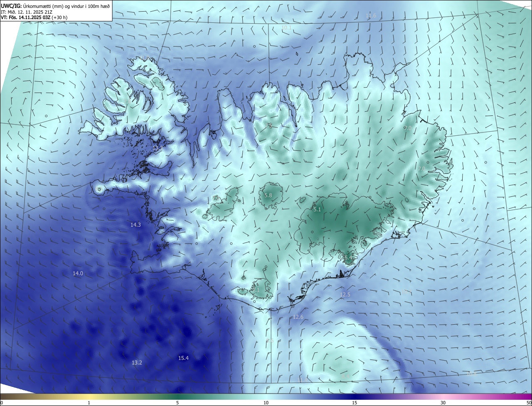Image resolution: width=532 pixels, height=406 pixels.
Task: Click the 5.8 value label on the glacier
Action: [268, 195]
